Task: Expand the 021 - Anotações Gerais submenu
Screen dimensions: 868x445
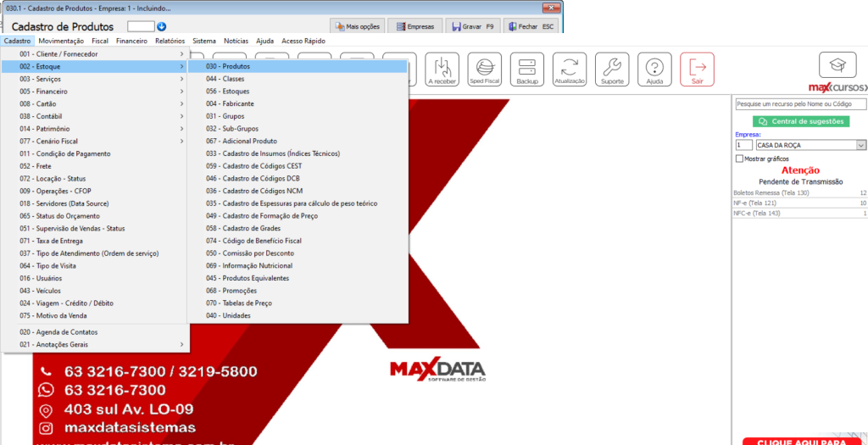Action: 93,344
